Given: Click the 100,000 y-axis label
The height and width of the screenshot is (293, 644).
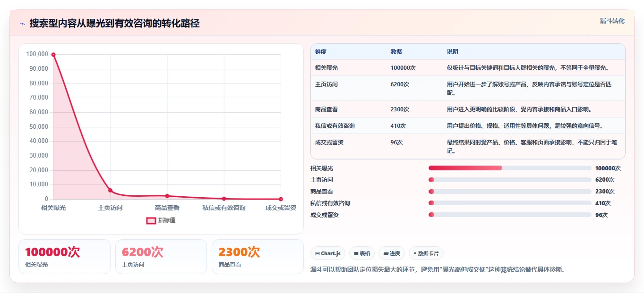Looking at the screenshot, I should 37,54.
